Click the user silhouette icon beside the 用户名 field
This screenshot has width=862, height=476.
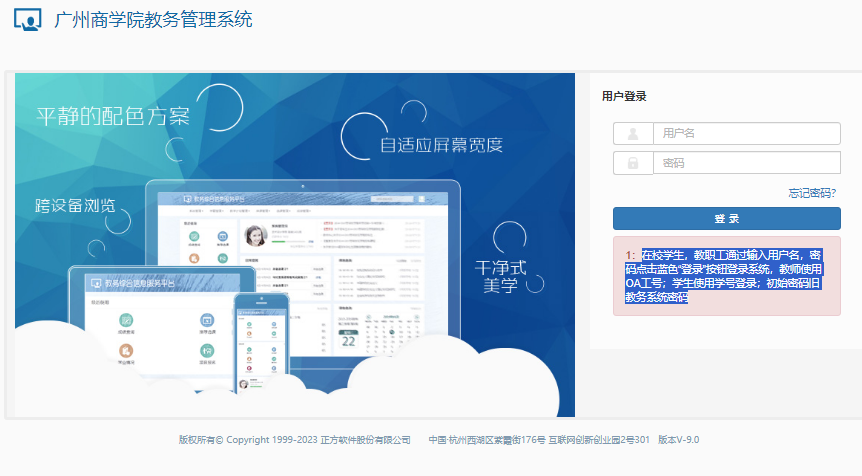pos(633,134)
